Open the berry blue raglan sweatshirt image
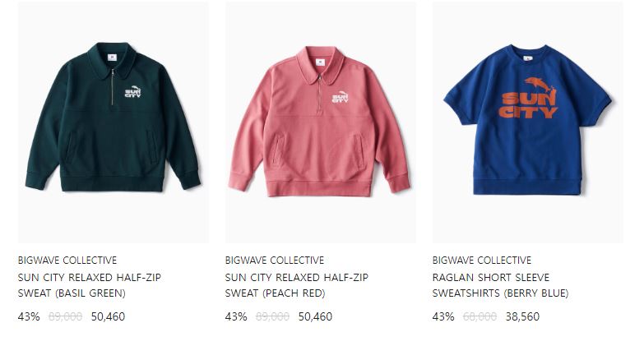 pos(527,122)
